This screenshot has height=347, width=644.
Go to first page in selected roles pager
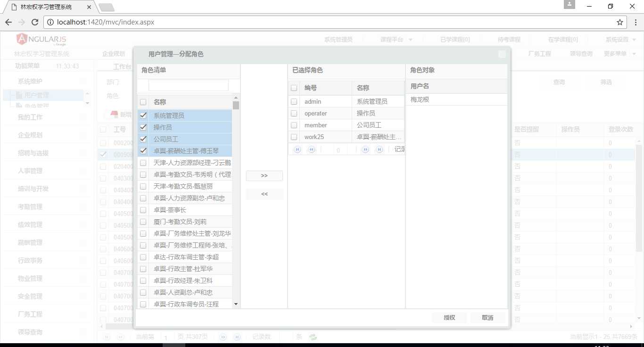click(297, 149)
